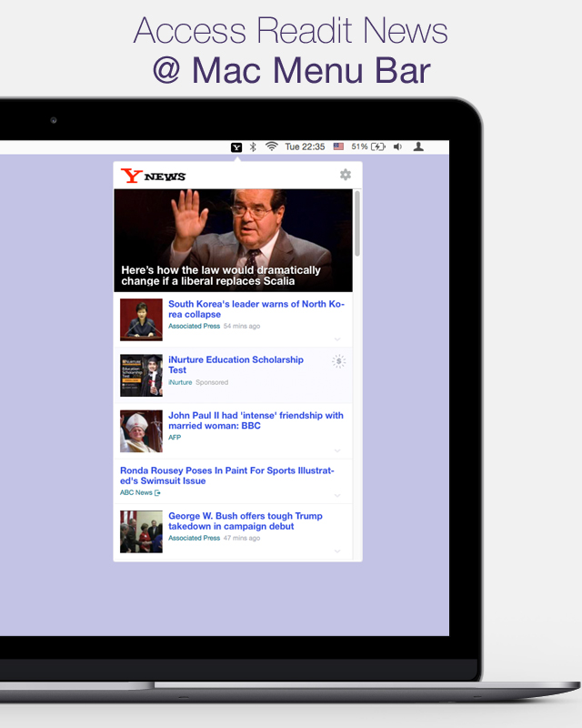Click the George W. Bush story thumbnail
Image resolution: width=582 pixels, height=728 pixels.
pyautogui.click(x=141, y=531)
